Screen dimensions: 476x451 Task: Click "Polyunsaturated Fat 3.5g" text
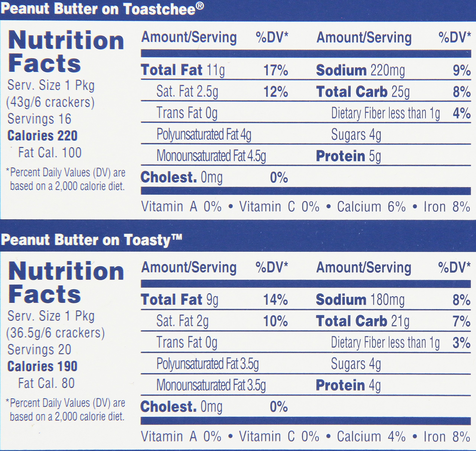click(208, 364)
